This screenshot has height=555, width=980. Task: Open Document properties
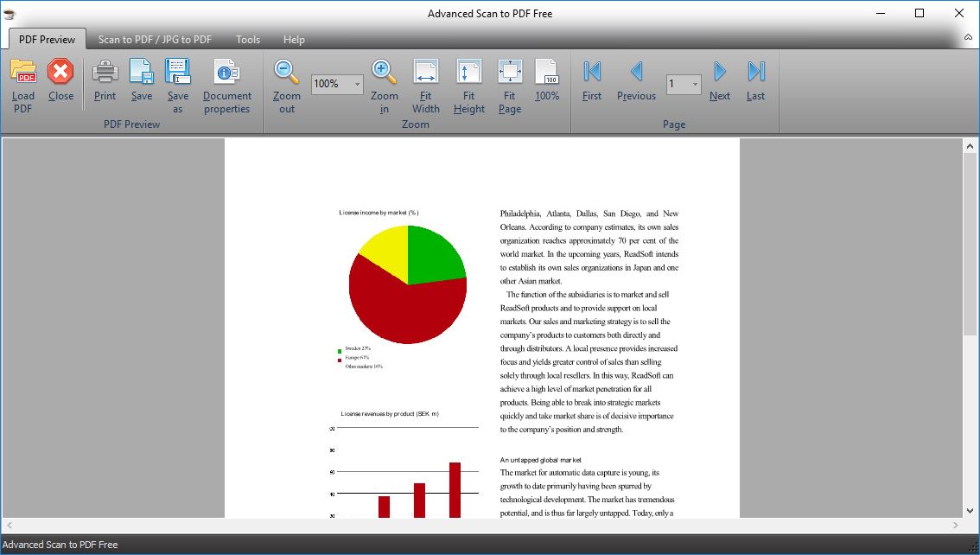point(227,71)
